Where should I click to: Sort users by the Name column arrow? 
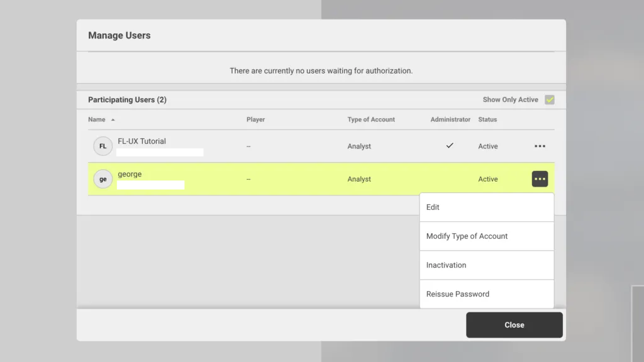pyautogui.click(x=113, y=120)
